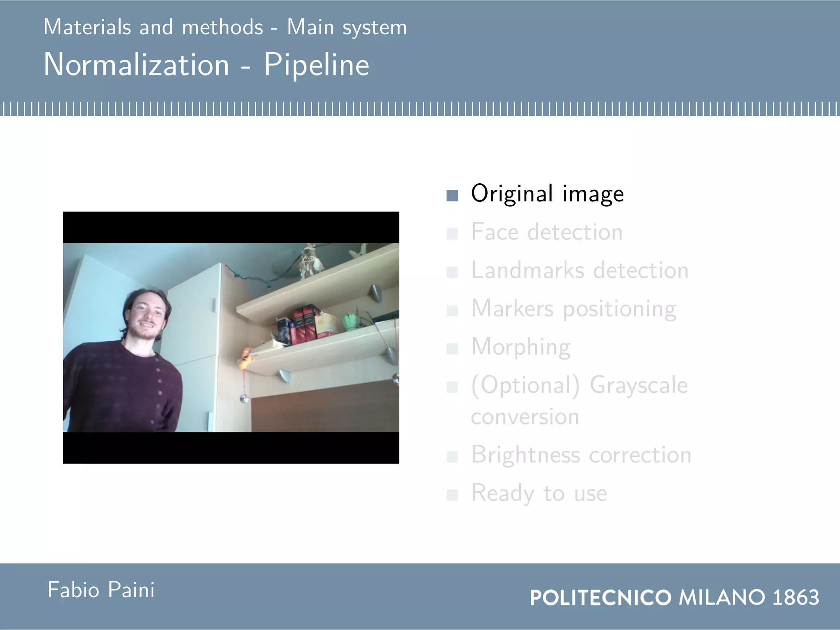Image resolution: width=840 pixels, height=630 pixels.
Task: Click the square bullet beside 'Original image'
Action: point(452,196)
